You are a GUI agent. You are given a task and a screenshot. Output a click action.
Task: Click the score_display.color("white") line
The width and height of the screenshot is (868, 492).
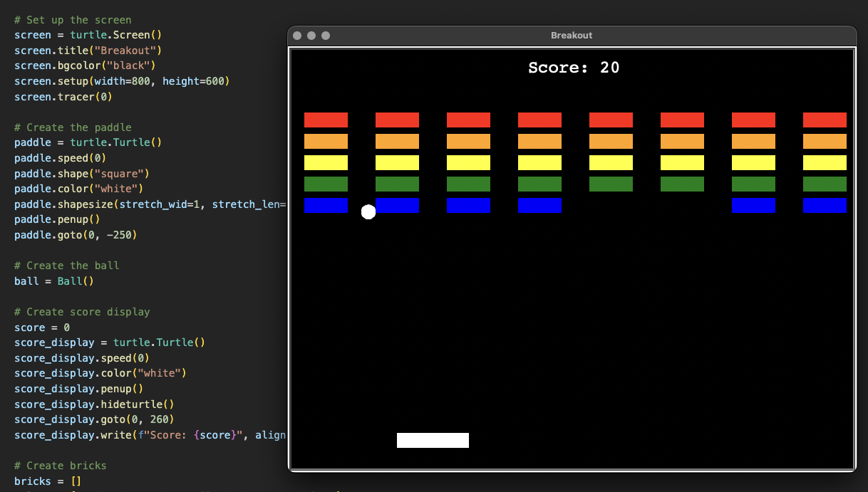point(100,373)
